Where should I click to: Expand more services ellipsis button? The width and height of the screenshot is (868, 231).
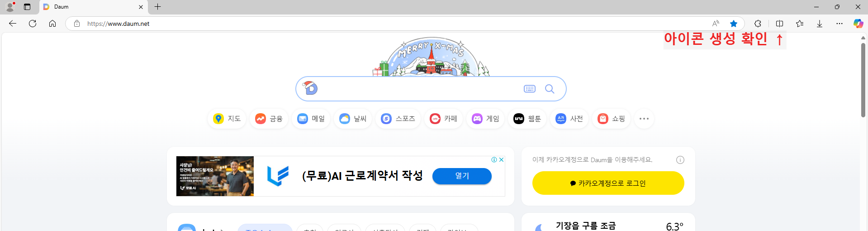pyautogui.click(x=644, y=119)
